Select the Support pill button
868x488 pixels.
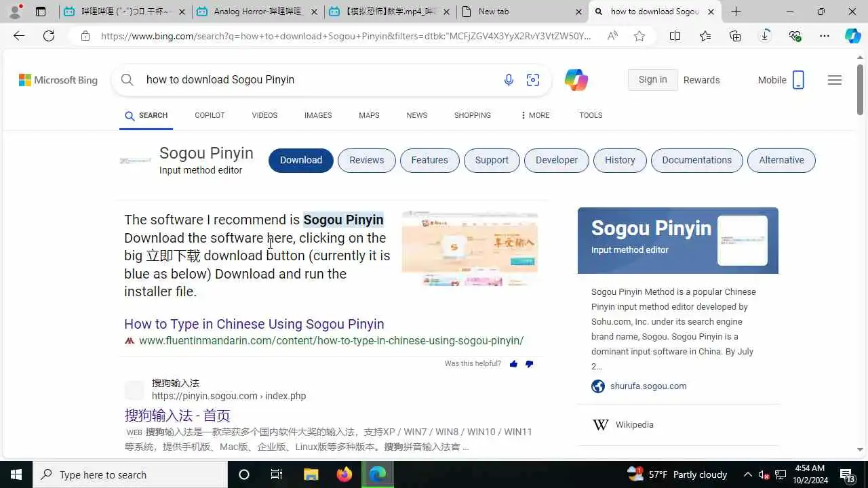tap(492, 161)
